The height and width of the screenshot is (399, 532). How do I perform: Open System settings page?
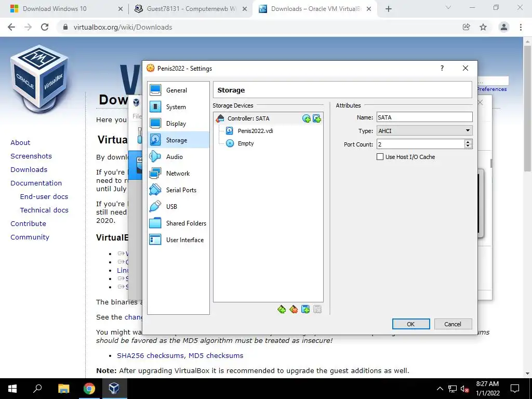[x=178, y=107]
